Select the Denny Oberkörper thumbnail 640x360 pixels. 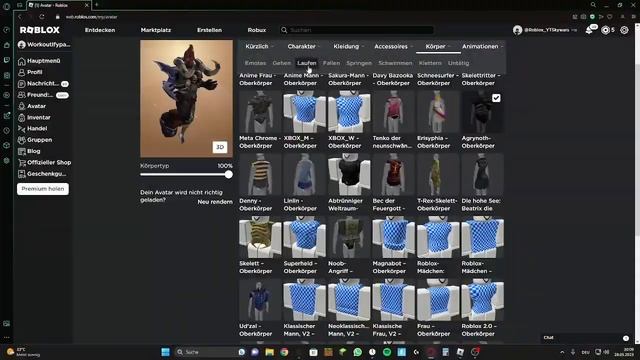pos(260,175)
